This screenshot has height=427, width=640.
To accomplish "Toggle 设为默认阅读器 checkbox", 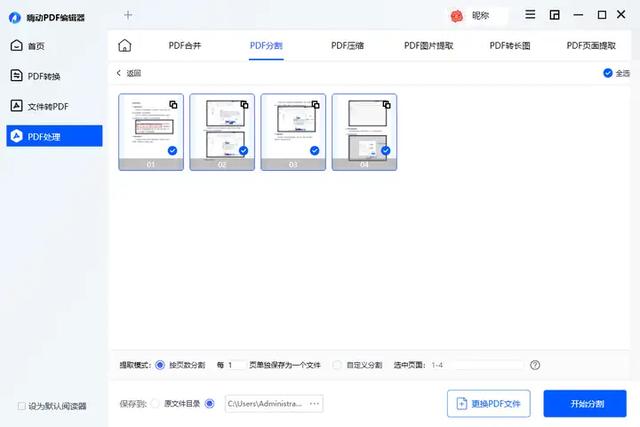I will pos(22,406).
